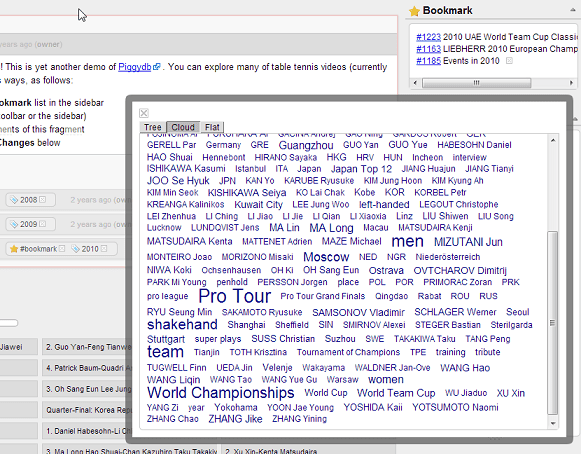Open 4. Patrick Baum-Quadri video cell
The width and height of the screenshot is (581, 454).
coord(87,368)
